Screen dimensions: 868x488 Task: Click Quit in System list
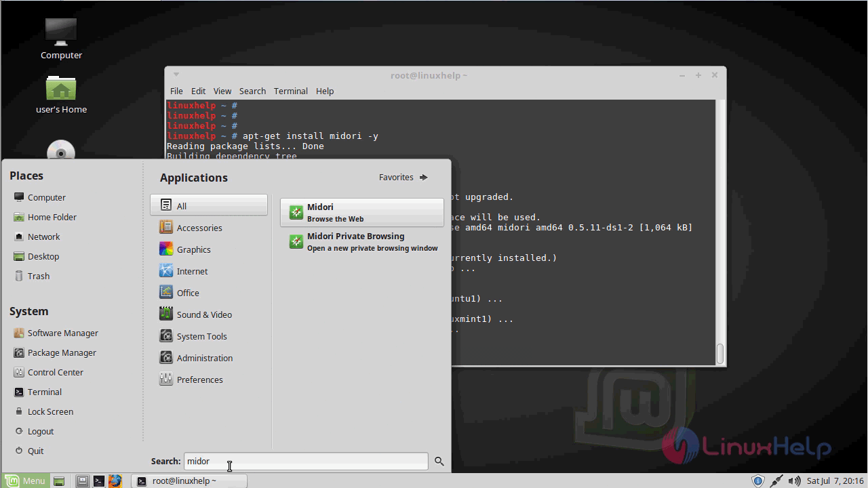click(x=28, y=451)
